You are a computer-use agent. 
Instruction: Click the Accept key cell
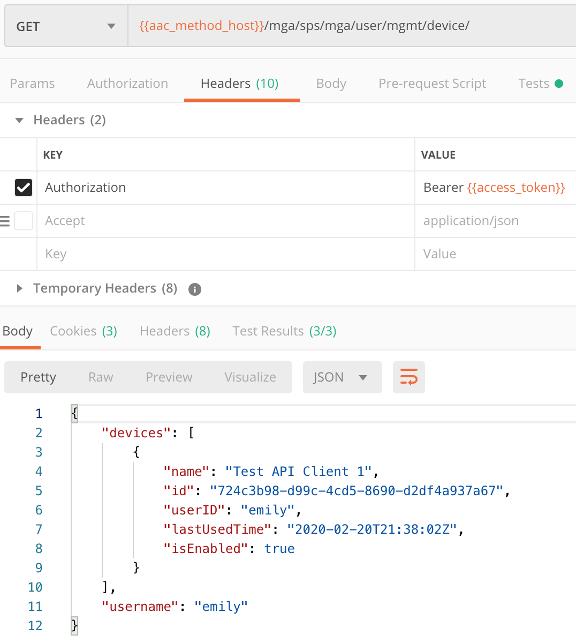pos(225,221)
